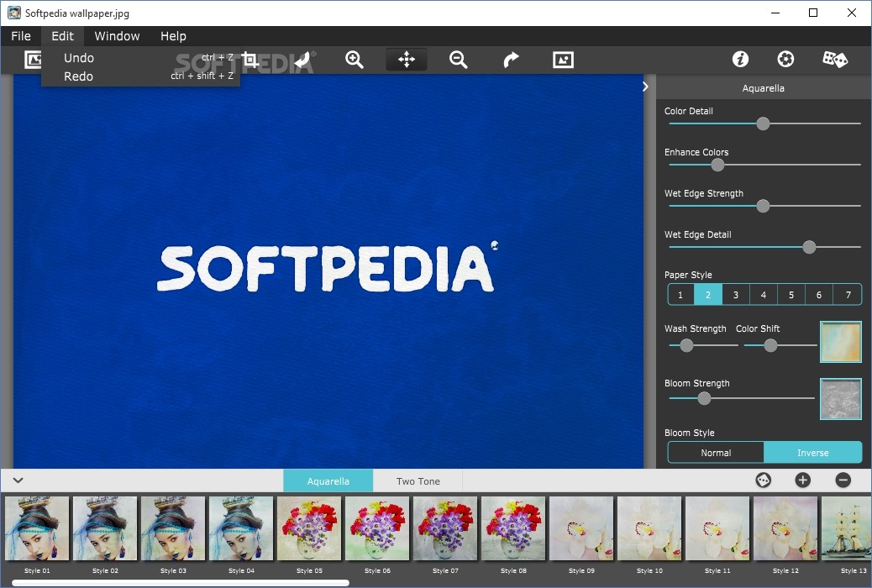Apply the Style 05 preset thumbnail

pyautogui.click(x=309, y=528)
